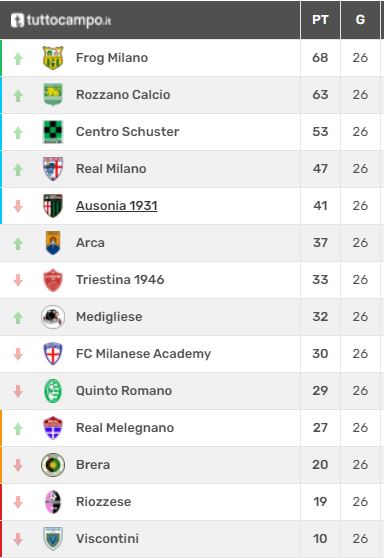Click the Frog Milano team crest
Image resolution: width=384 pixels, height=558 pixels.
pyautogui.click(x=53, y=58)
